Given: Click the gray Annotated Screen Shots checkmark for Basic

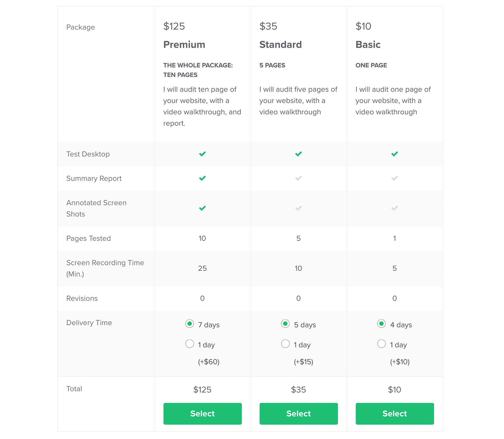Looking at the screenshot, I should point(394,208).
